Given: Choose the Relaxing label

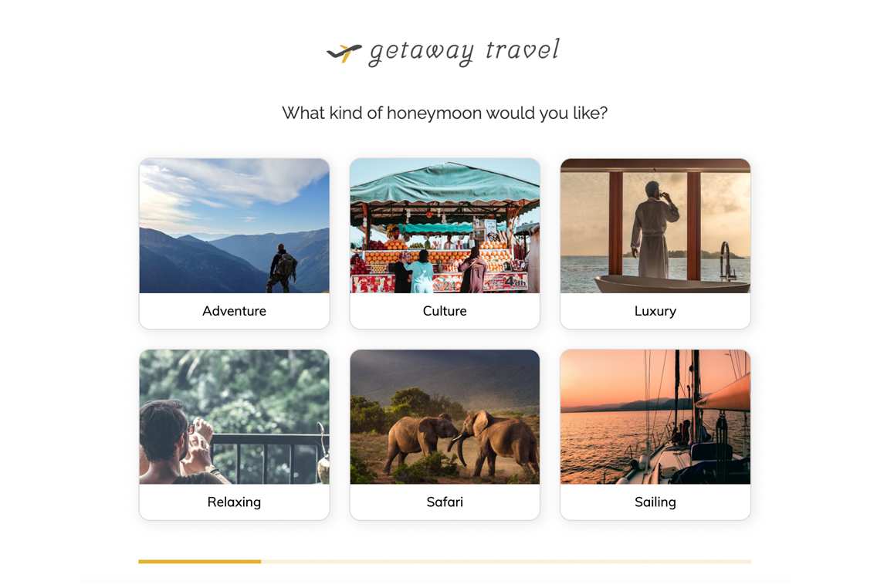Looking at the screenshot, I should click(x=235, y=502).
